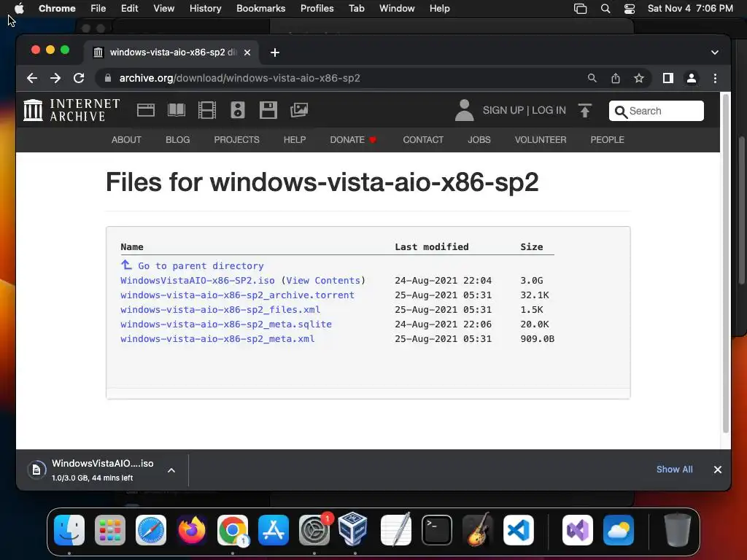Open the PROJECTS page link

point(236,139)
